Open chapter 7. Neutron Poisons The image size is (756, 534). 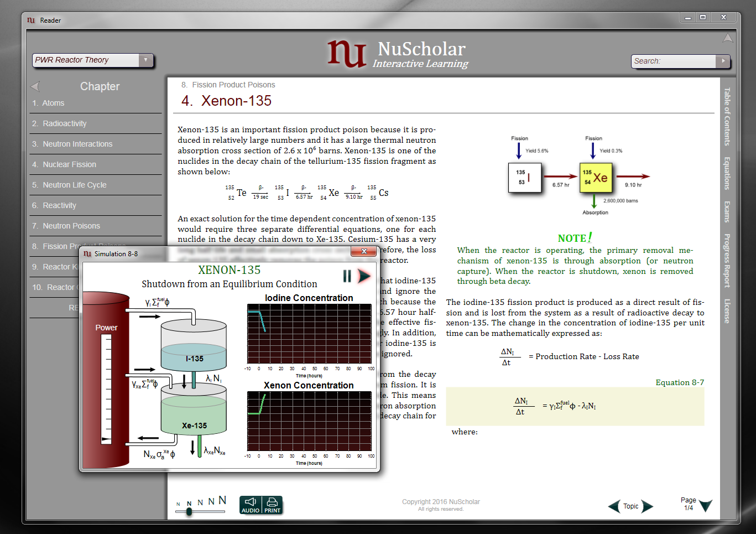point(96,226)
